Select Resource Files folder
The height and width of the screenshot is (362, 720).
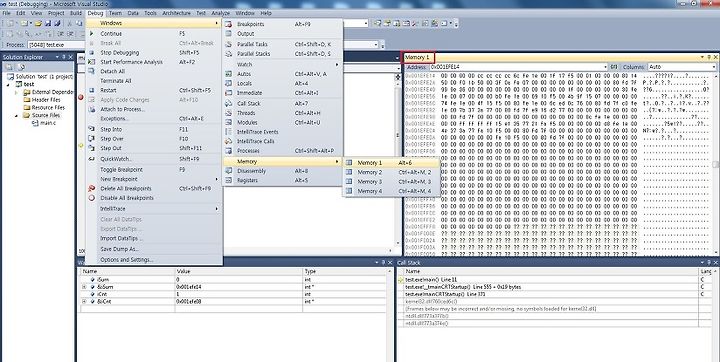click(48, 107)
